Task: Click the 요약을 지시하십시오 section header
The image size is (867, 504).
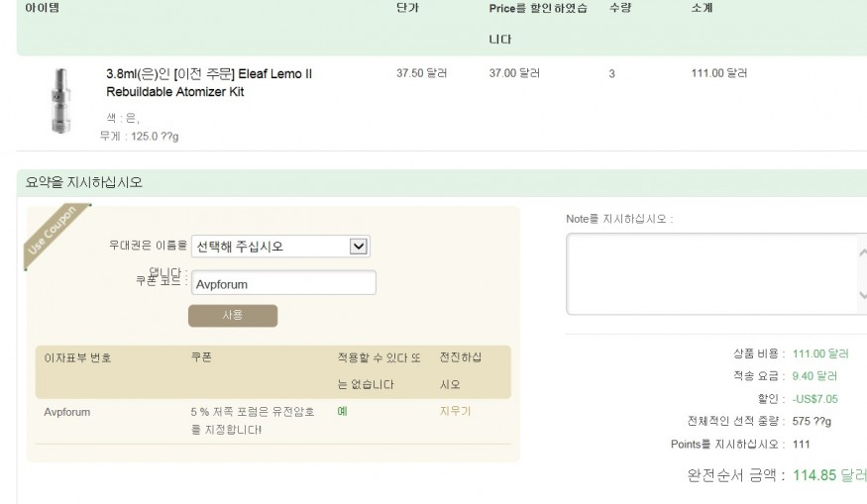Action: tap(84, 182)
